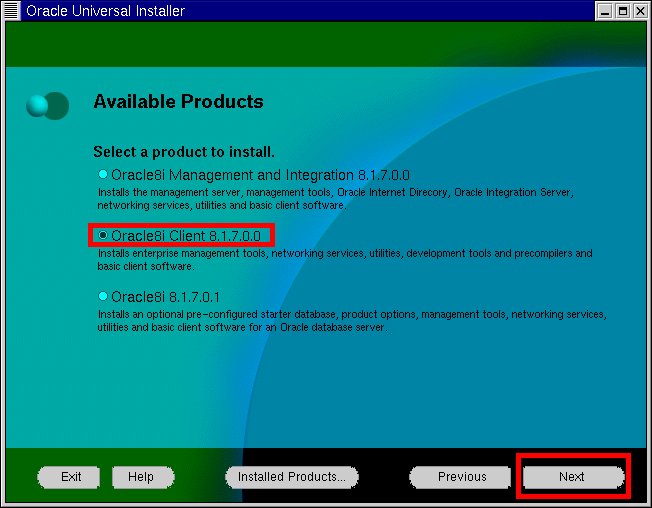
Task: Maximize the Oracle Universal Installer window
Action: 622,11
